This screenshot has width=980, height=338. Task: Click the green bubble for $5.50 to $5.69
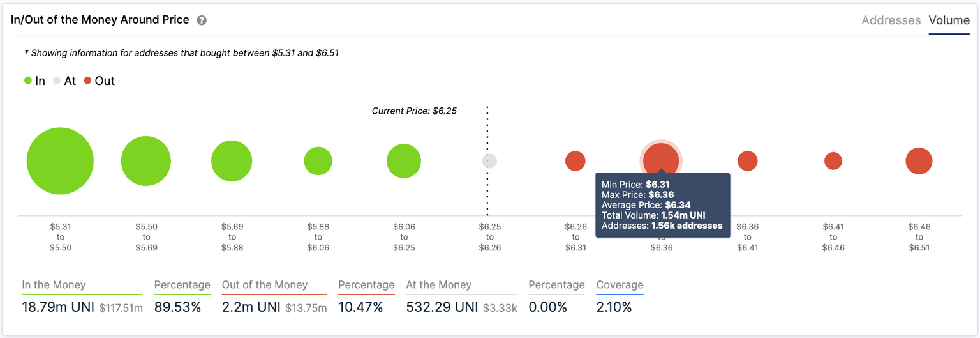[145, 161]
